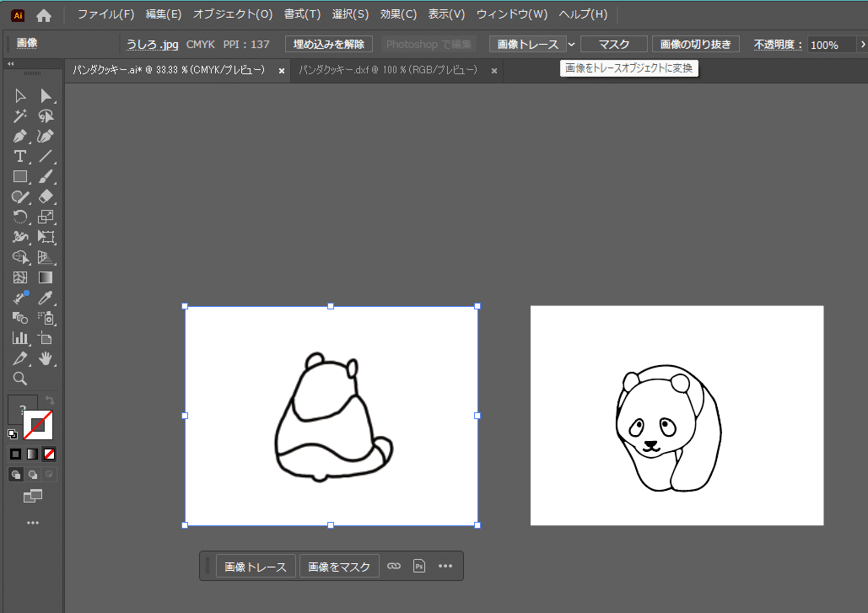
Task: Collapse the toolbar double-arrow
Action: click(x=10, y=64)
